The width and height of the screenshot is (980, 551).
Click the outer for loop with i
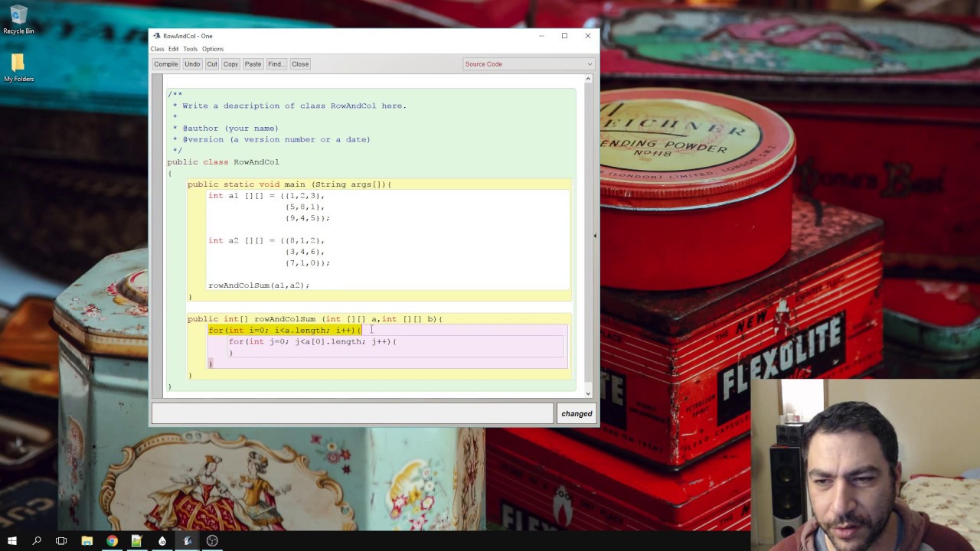(x=284, y=331)
